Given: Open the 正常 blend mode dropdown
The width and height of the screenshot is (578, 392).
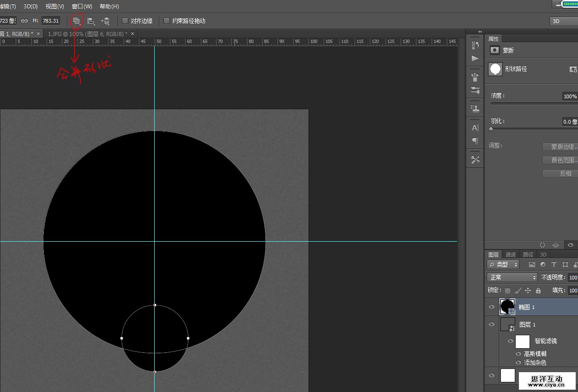Looking at the screenshot, I should tap(512, 278).
